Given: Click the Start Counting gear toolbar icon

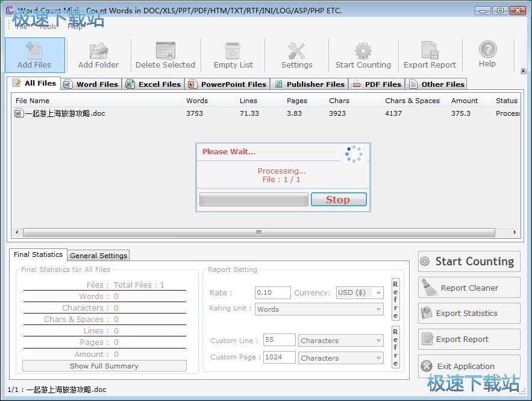Looking at the screenshot, I should click(x=363, y=55).
